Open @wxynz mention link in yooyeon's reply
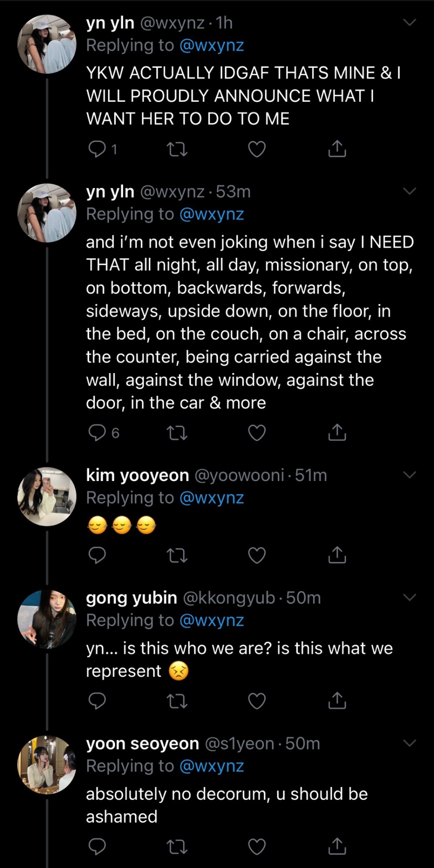This screenshot has height=868, width=434. (211, 498)
